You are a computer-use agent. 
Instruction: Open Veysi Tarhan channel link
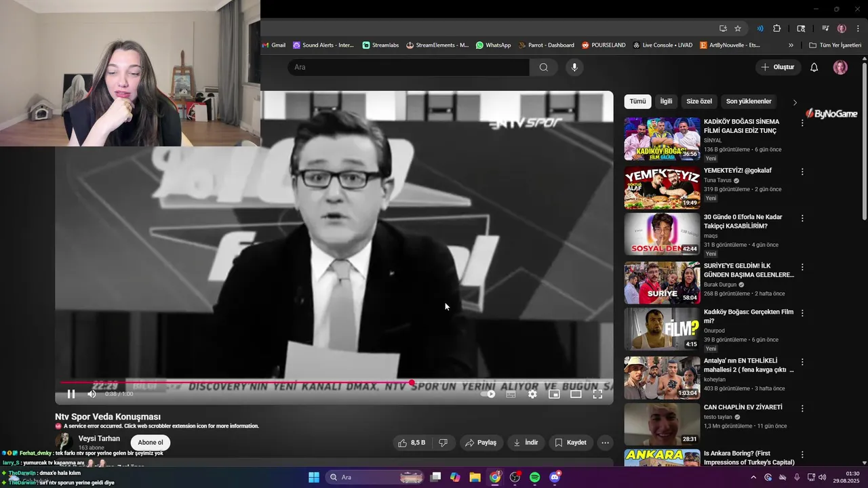(x=99, y=439)
